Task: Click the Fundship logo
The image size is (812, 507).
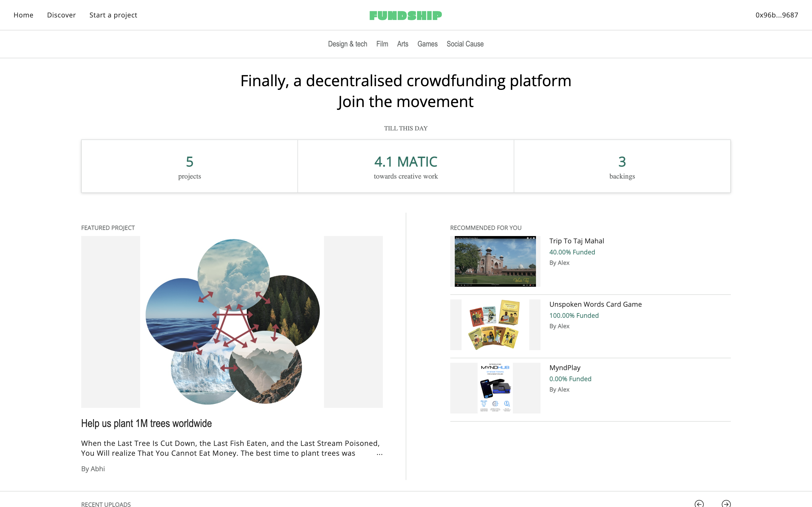Action: (x=406, y=15)
